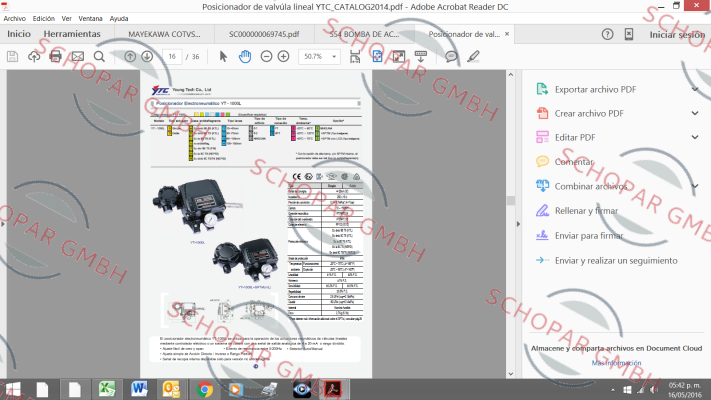Image resolution: width=711 pixels, height=400 pixels.
Task: Switch to the Herramientas tab
Action: coord(72,34)
